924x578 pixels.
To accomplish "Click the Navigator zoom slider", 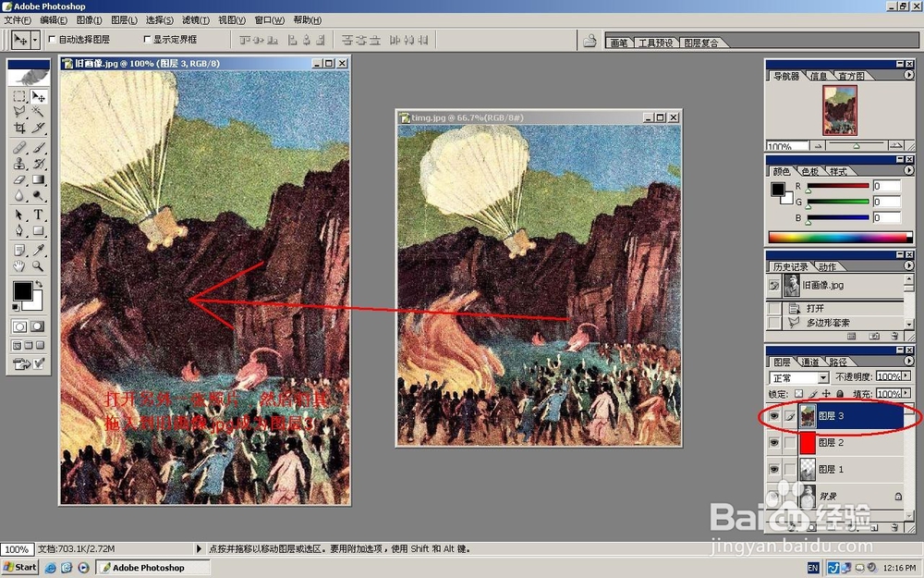I will coord(857,145).
